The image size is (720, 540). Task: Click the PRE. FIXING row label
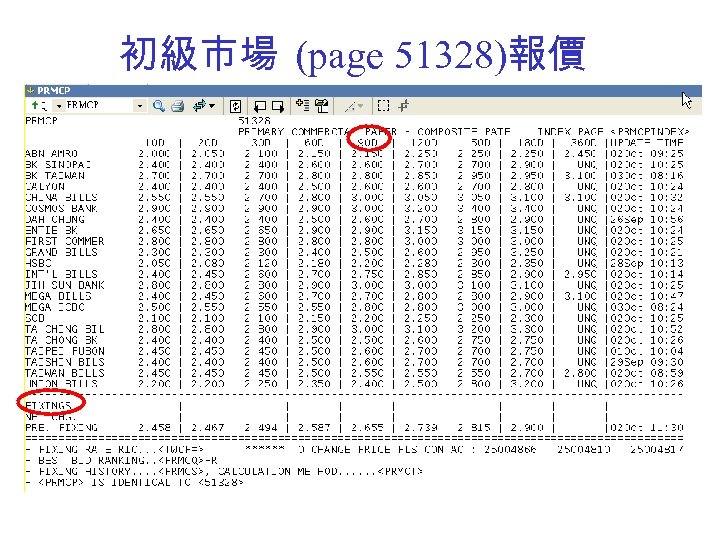[61, 428]
